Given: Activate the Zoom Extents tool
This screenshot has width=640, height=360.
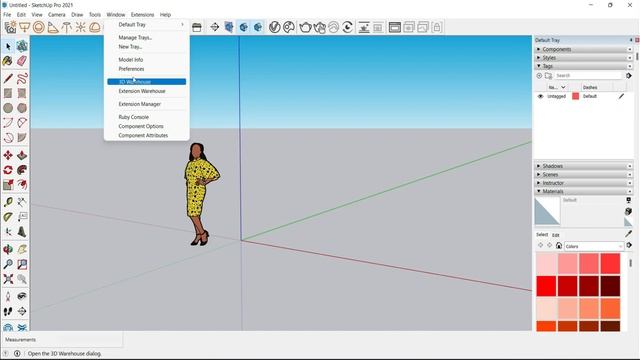Looking at the screenshot, I should (x=8, y=279).
